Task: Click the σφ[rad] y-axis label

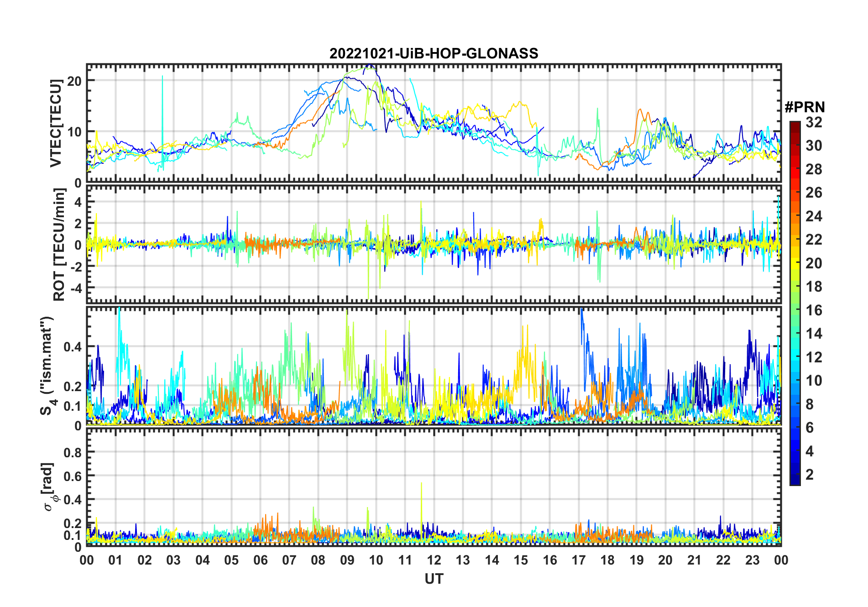Action: (48, 487)
